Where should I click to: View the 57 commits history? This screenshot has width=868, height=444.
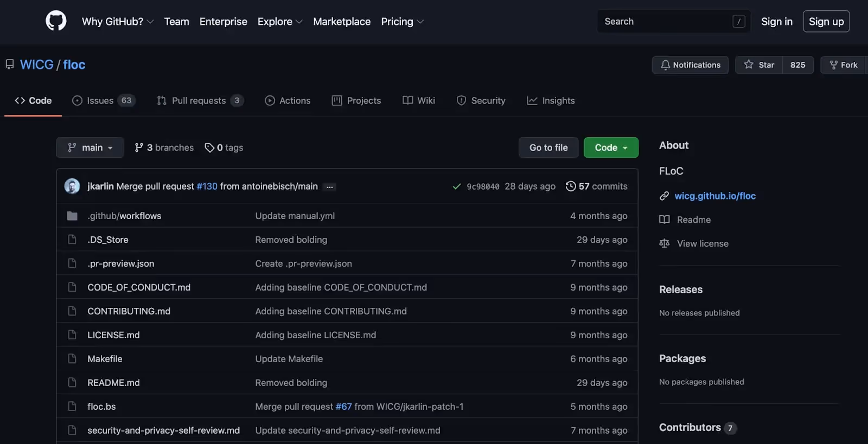pyautogui.click(x=596, y=186)
